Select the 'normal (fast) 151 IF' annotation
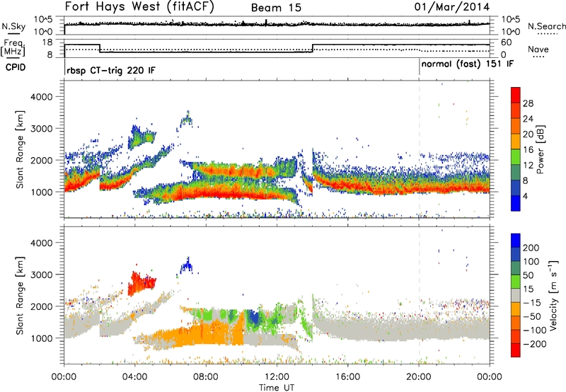 468,64
